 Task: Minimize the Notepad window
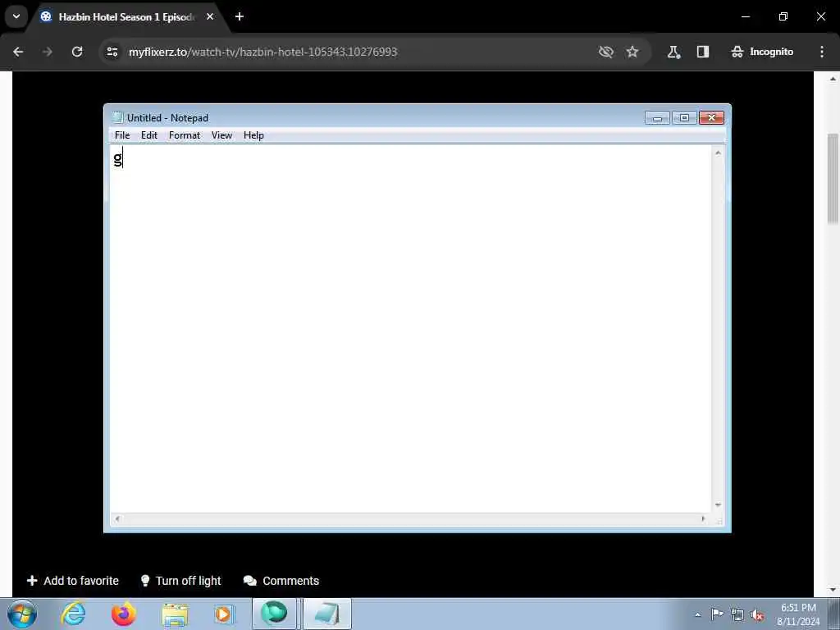click(x=657, y=117)
